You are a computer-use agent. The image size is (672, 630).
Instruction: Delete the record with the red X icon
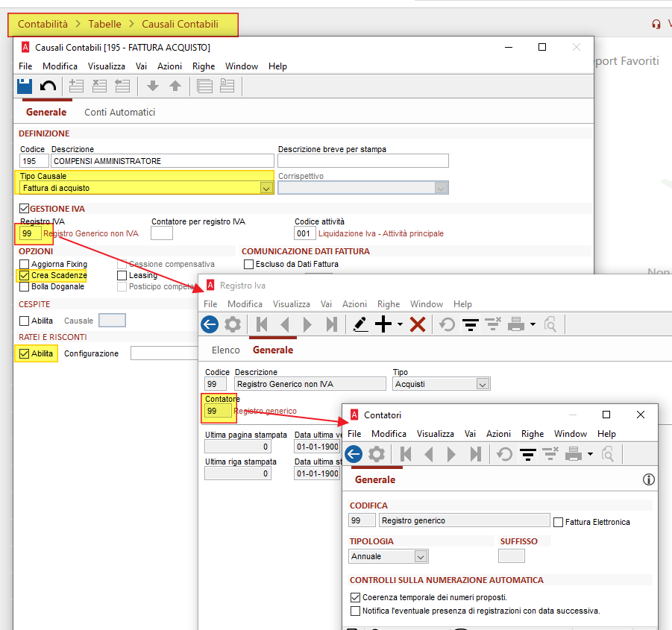pyautogui.click(x=418, y=324)
